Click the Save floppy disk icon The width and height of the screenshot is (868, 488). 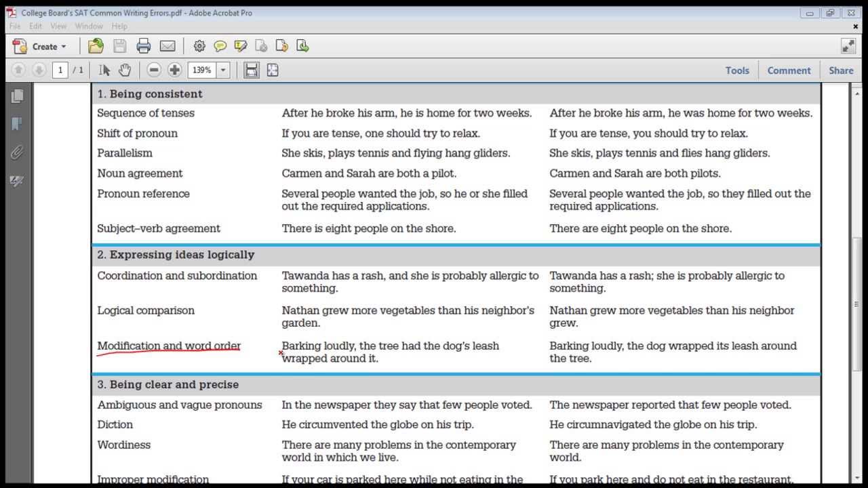120,46
